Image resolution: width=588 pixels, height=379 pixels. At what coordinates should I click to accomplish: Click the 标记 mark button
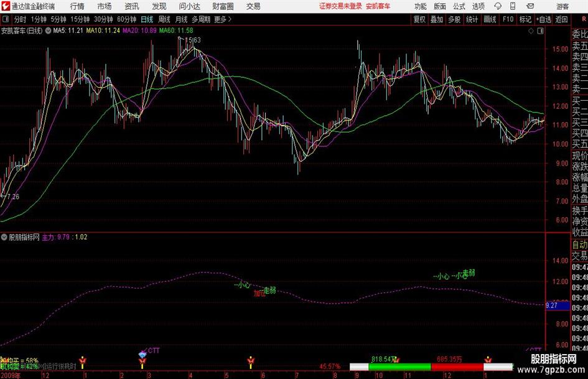coord(525,19)
